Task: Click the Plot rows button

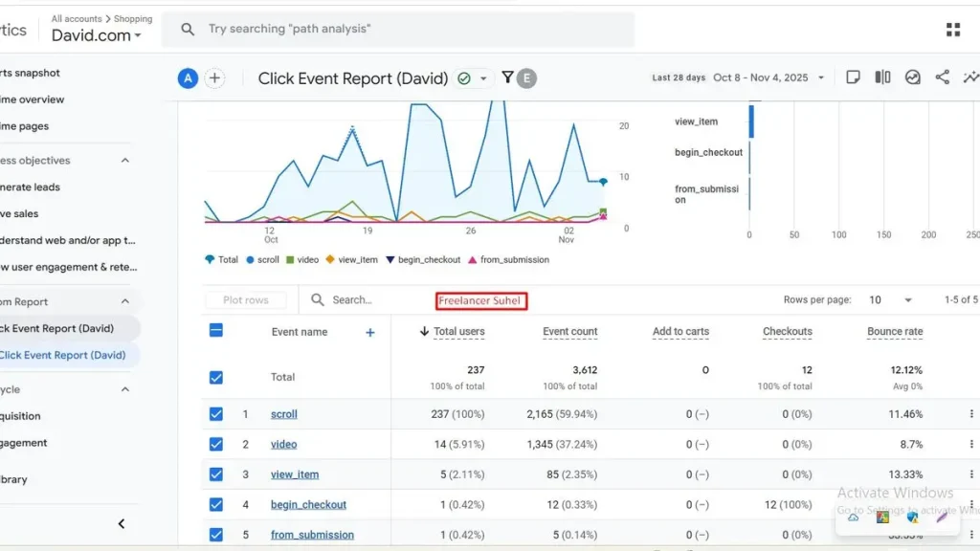Action: (x=246, y=299)
